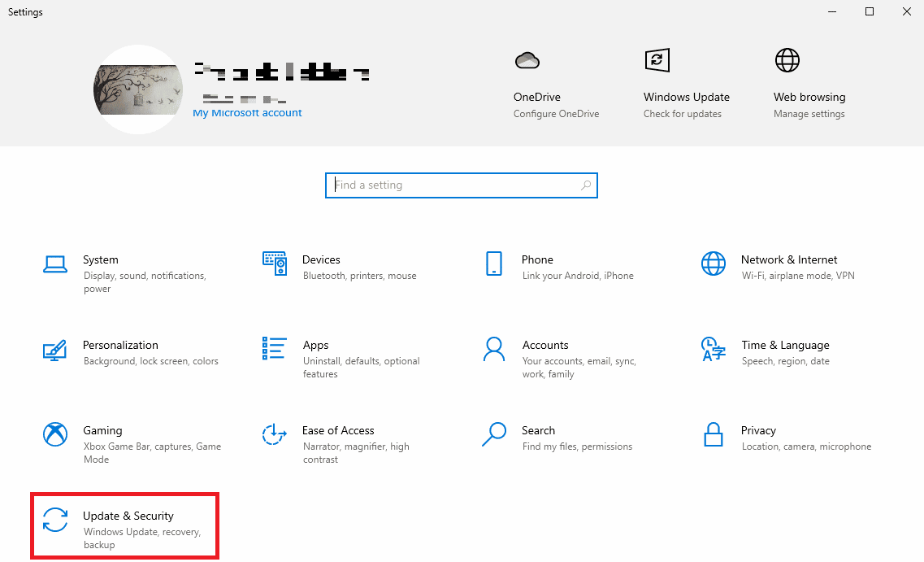This screenshot has width=924, height=562.
Task: Click the search magnifier in Find a setting box
Action: pyautogui.click(x=586, y=185)
